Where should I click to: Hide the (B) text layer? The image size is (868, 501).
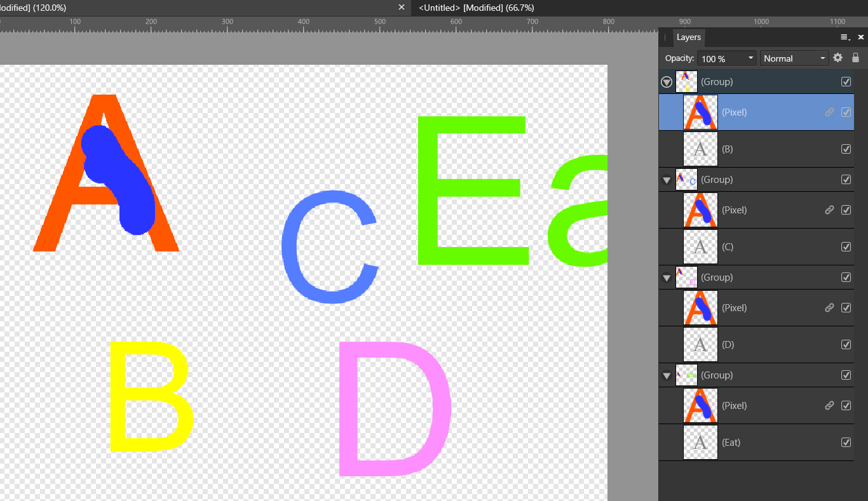coord(846,149)
